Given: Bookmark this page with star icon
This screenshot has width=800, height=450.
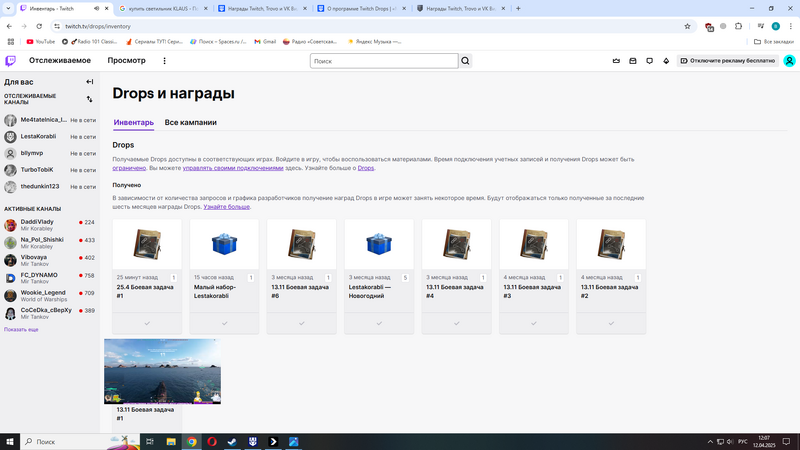Looking at the screenshot, I should pyautogui.click(x=687, y=26).
